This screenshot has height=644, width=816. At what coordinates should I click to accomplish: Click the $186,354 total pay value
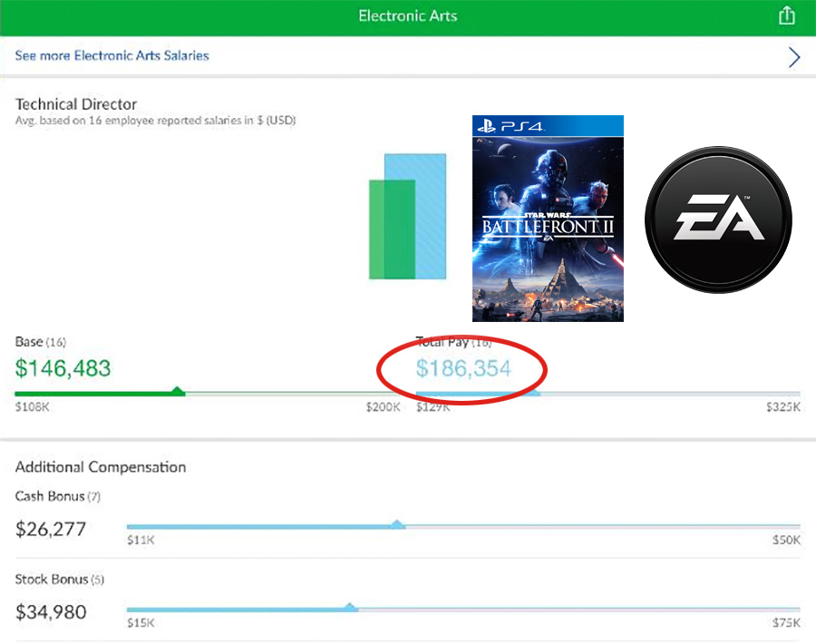pyautogui.click(x=463, y=368)
